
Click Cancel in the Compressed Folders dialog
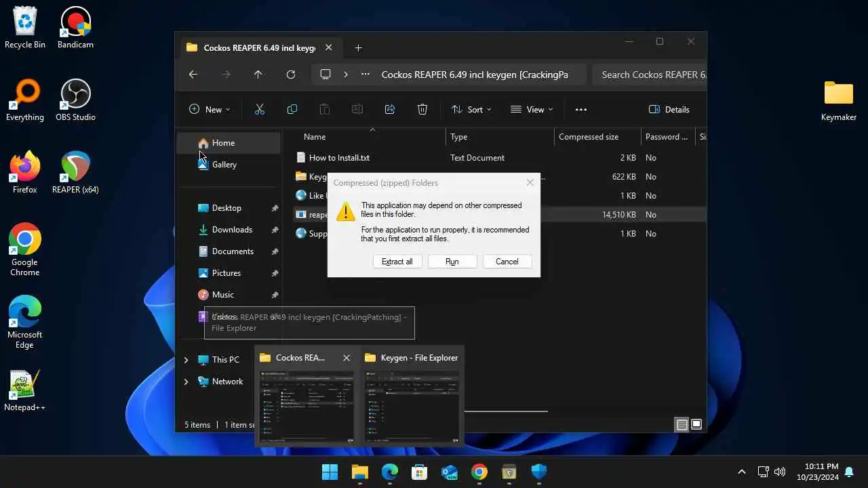(507, 262)
